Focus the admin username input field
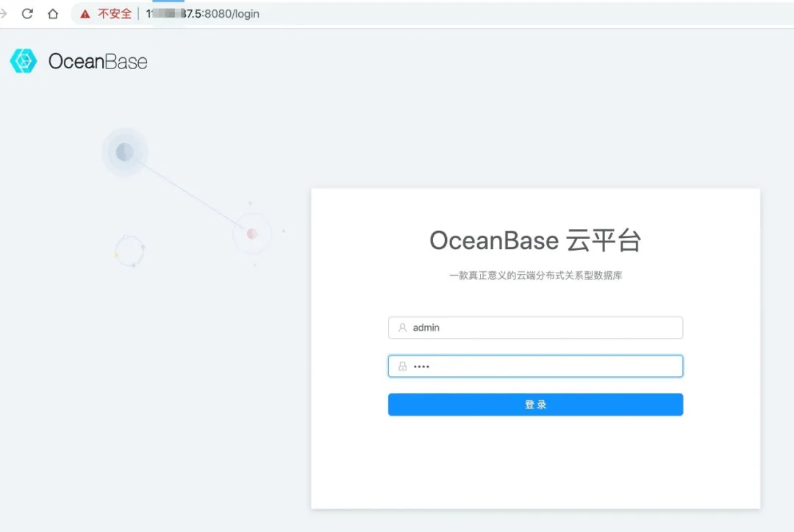This screenshot has width=794, height=532. tap(535, 328)
